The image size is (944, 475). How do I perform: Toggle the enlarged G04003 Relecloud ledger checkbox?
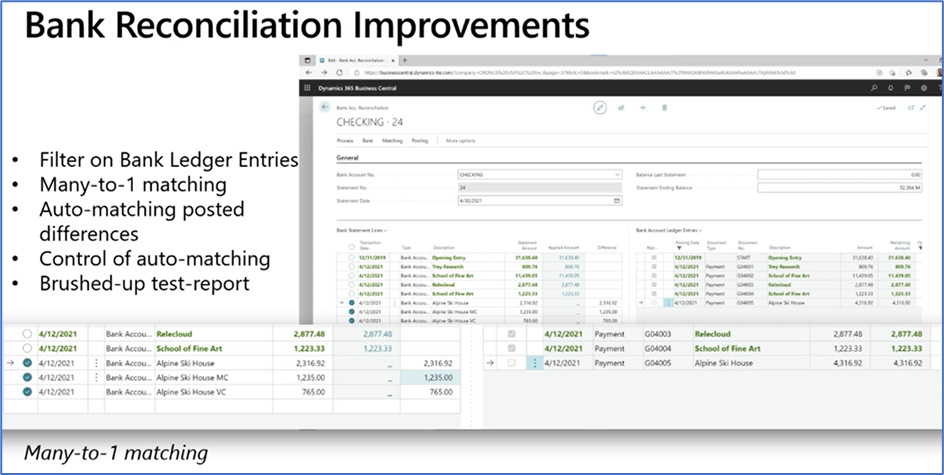[512, 334]
